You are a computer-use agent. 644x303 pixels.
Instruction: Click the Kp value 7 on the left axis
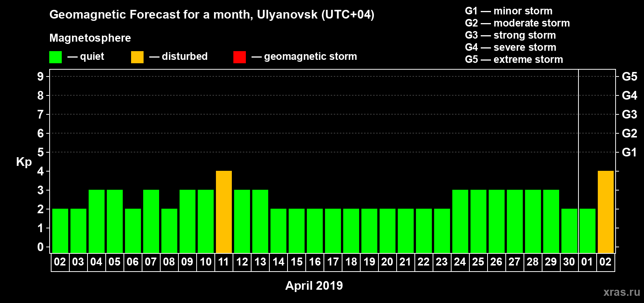(x=41, y=114)
